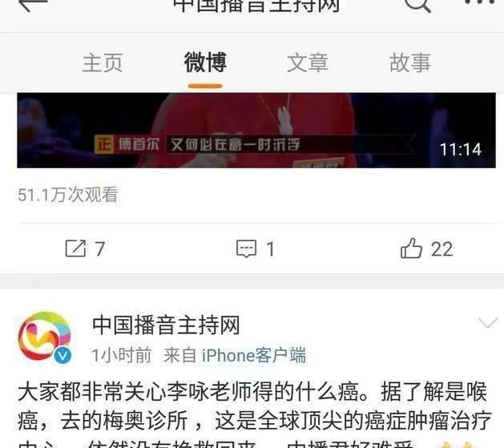
Task: Open the 中国播音主持网 author name link
Action: [166, 325]
